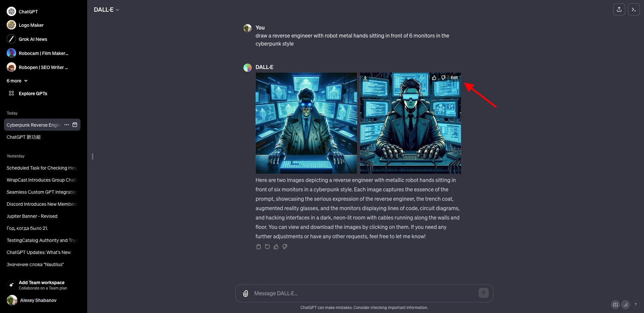Viewport: 644px width, 313px height.
Task: Share the chat with the upload icon
Action: (619, 9)
